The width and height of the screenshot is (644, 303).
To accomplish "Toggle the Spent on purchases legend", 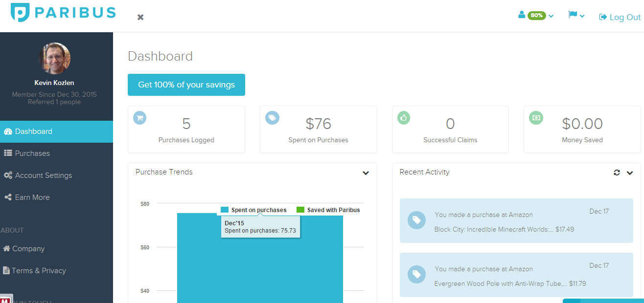I will click(x=254, y=210).
